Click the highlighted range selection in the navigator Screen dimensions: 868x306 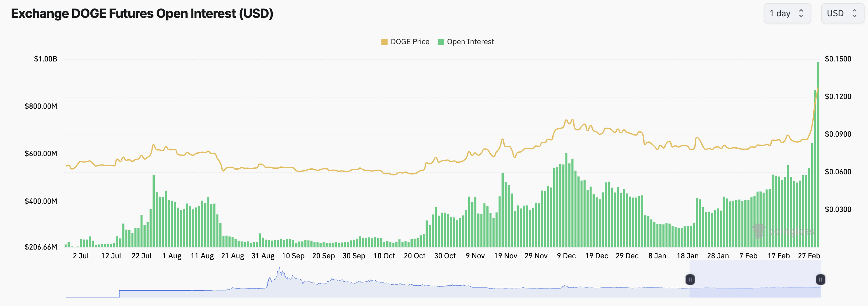click(x=755, y=279)
